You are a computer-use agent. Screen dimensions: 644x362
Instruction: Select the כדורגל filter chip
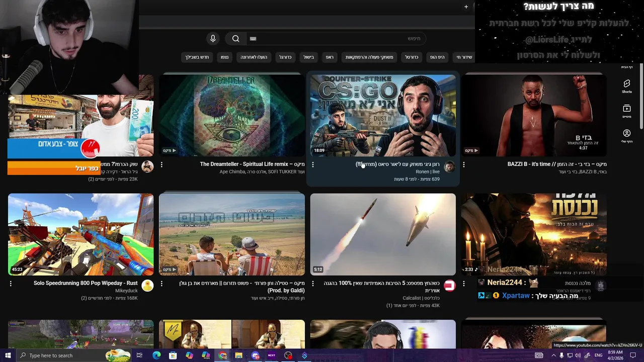coord(285,57)
